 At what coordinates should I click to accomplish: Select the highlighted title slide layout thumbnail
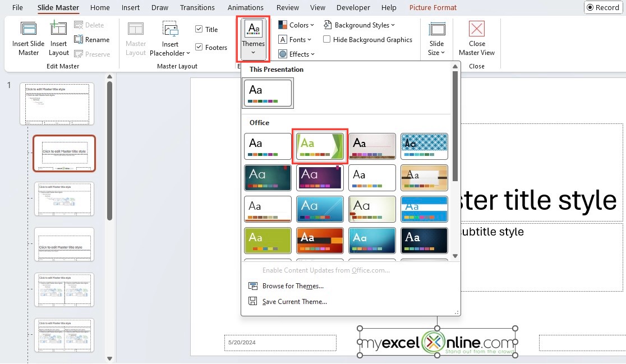(65, 153)
